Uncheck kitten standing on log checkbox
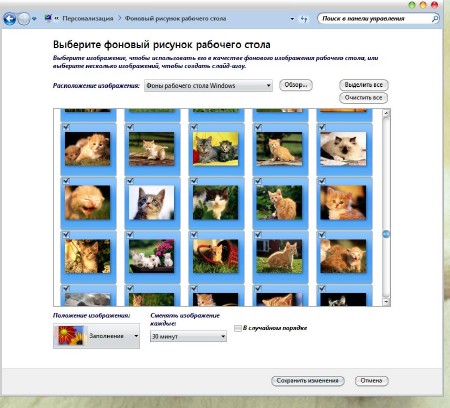Screen dimensions: 450x408 click(x=130, y=127)
